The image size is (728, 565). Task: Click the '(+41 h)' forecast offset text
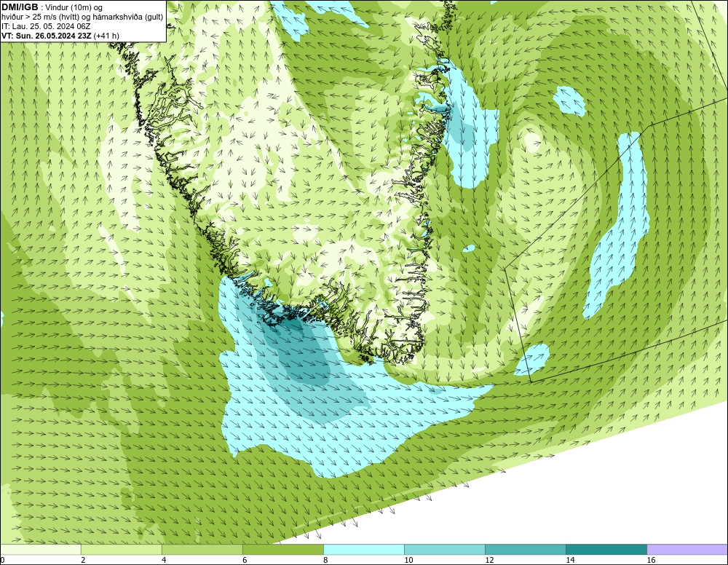click(x=106, y=36)
